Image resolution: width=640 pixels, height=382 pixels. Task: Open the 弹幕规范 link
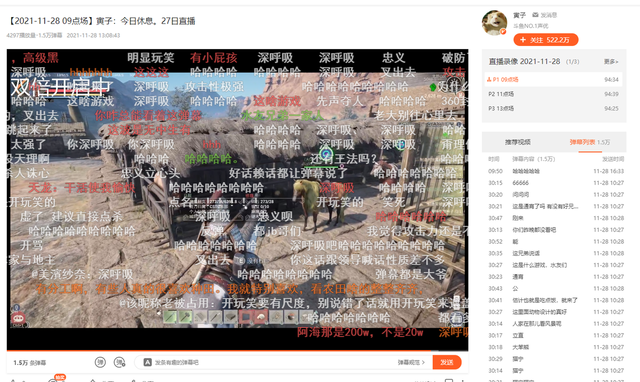(x=411, y=362)
